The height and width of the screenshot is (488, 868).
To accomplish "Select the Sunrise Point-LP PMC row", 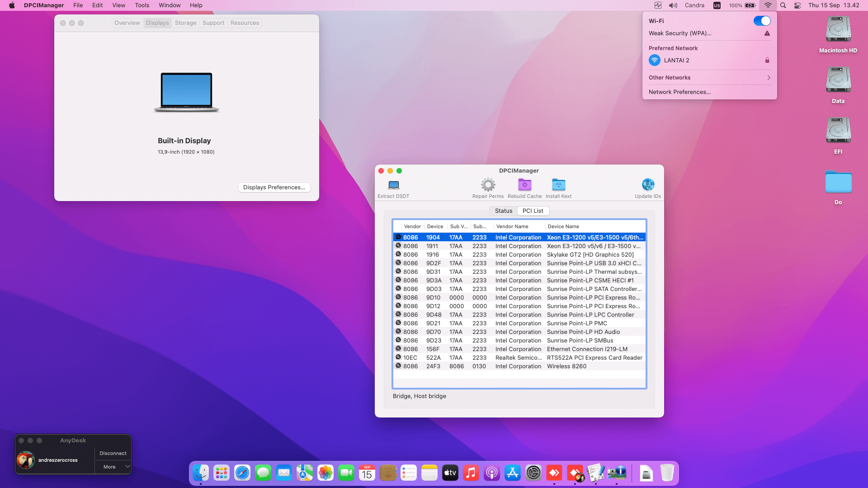I will [x=519, y=324].
